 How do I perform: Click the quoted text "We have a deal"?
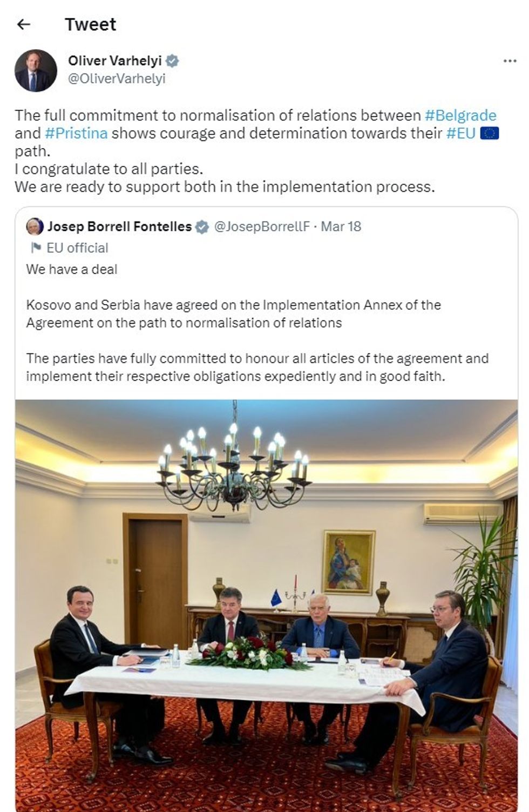(x=72, y=269)
